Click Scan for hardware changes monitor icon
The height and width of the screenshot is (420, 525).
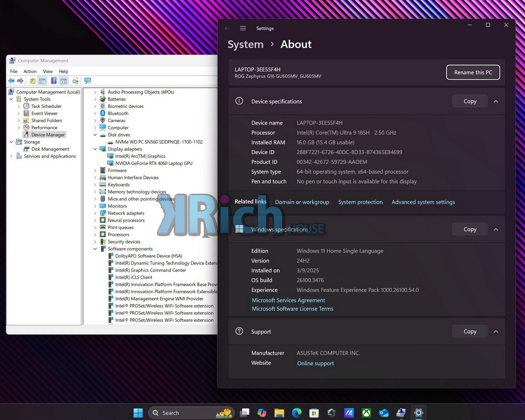click(x=87, y=81)
